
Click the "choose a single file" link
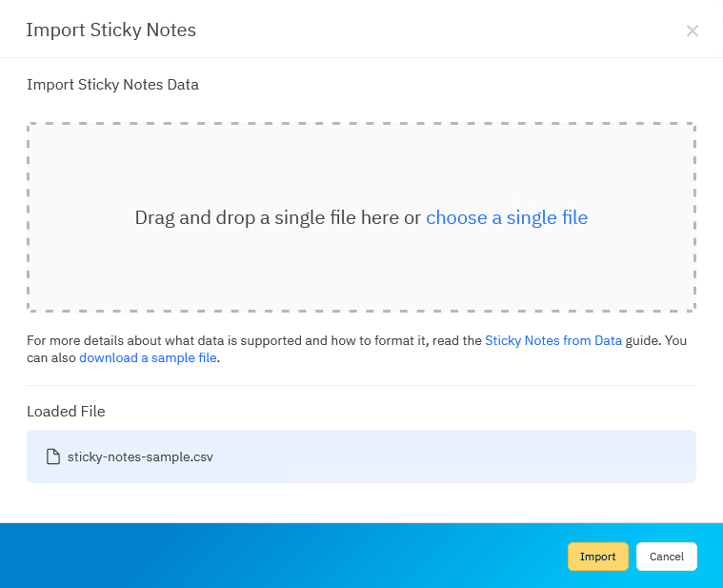[507, 217]
